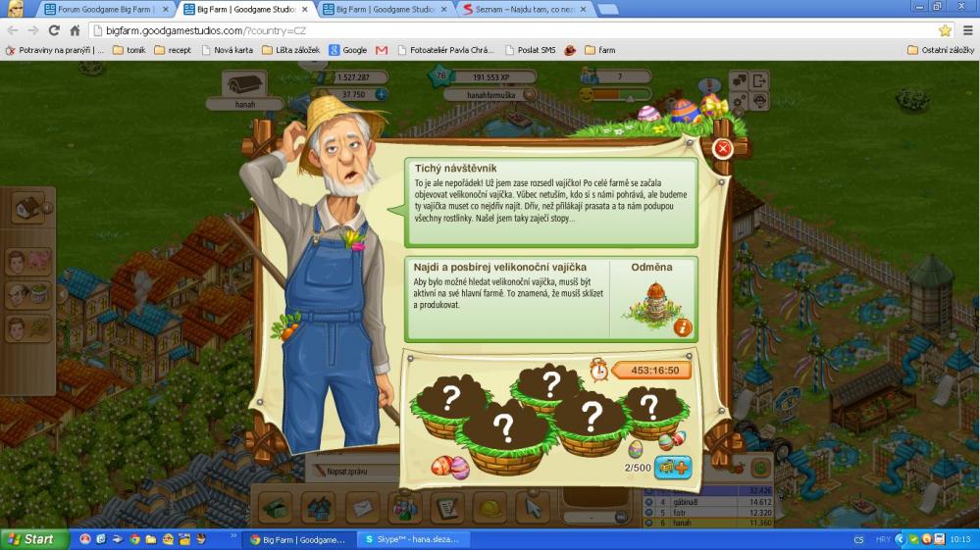Open the workers count showing 7
The image size is (980, 550).
click(616, 76)
